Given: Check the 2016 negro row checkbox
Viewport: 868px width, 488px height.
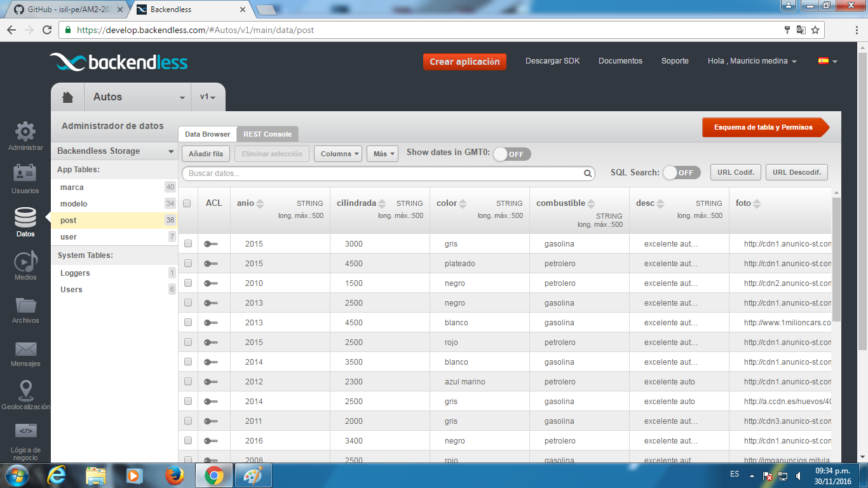Looking at the screenshot, I should pyautogui.click(x=188, y=440).
